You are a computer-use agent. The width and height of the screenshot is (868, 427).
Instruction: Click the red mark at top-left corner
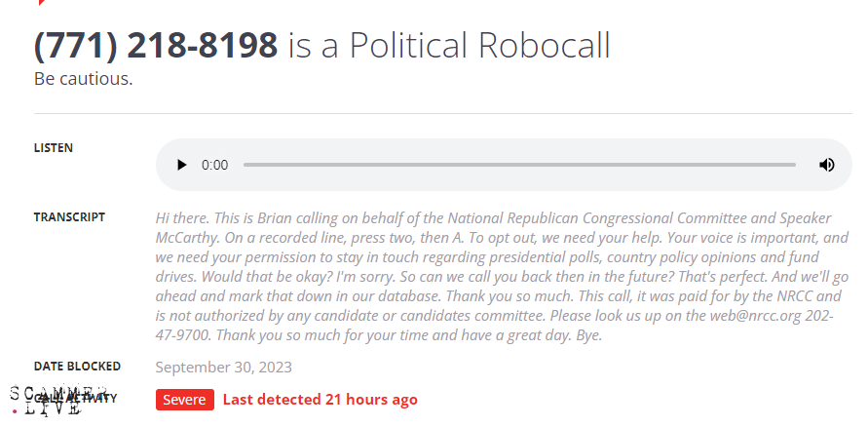(41, 3)
